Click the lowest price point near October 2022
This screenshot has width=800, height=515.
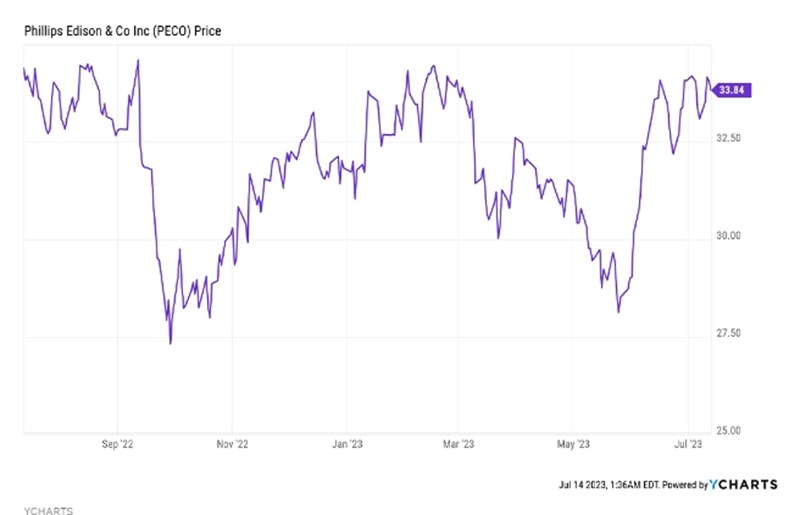tap(170, 343)
